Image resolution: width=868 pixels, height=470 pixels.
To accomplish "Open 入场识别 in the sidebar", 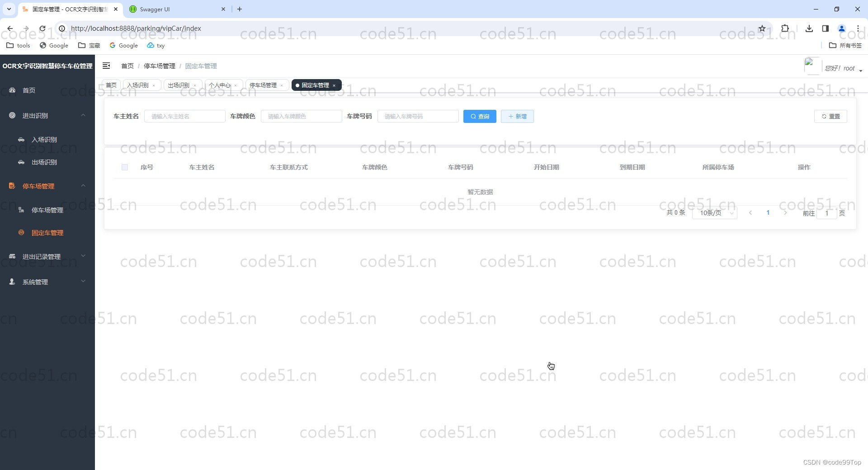I will [44, 140].
